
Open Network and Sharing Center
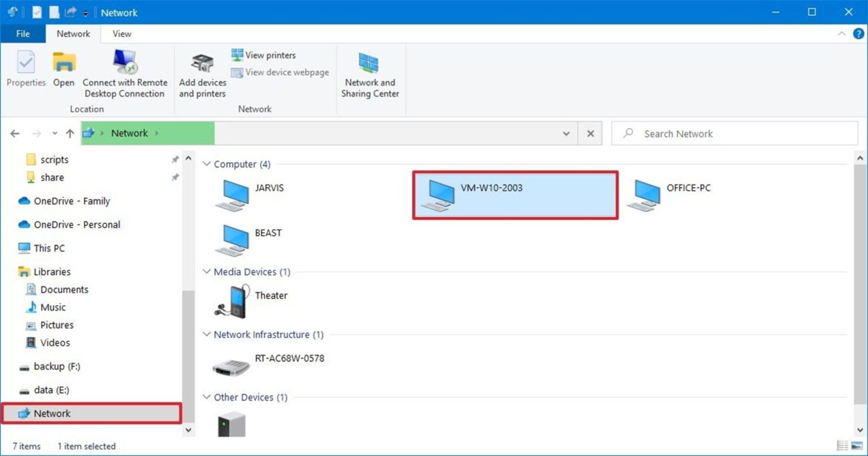click(369, 75)
